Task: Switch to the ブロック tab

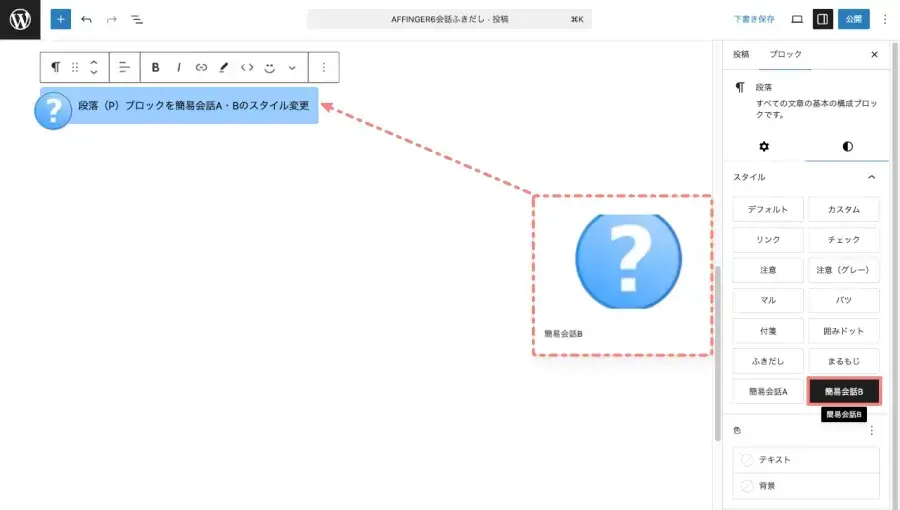Action: (785, 54)
